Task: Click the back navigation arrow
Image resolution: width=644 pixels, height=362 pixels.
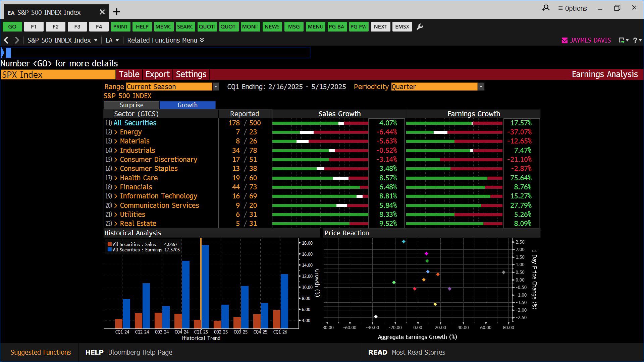Action: coord(6,40)
